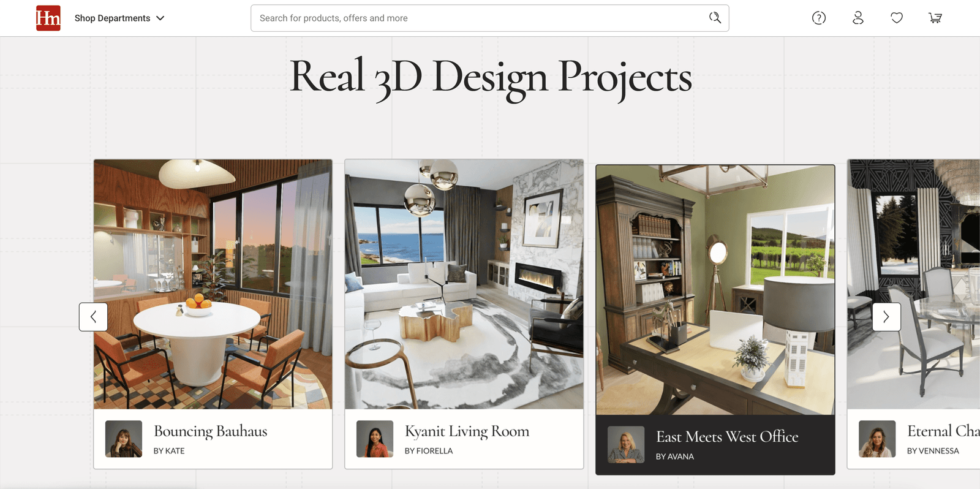This screenshot has width=980, height=489.
Task: Click the previous arrow on the carousel
Action: point(93,317)
